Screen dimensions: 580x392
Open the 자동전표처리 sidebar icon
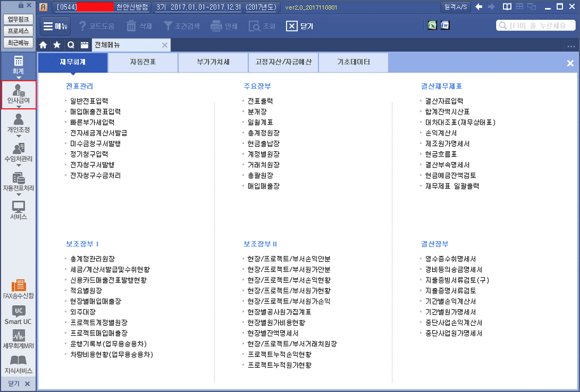pyautogui.click(x=19, y=181)
